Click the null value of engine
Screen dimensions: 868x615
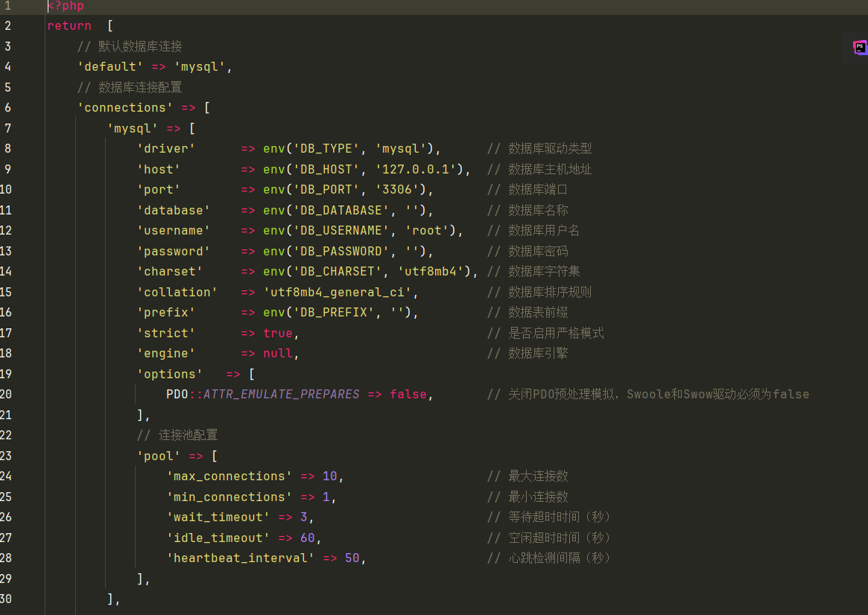coord(278,354)
